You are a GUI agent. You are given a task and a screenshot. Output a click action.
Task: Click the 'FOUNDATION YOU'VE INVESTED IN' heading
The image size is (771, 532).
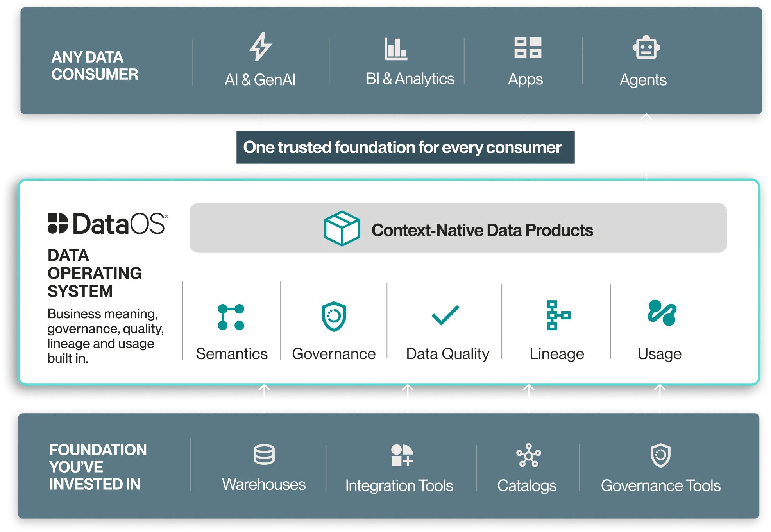pos(98,467)
